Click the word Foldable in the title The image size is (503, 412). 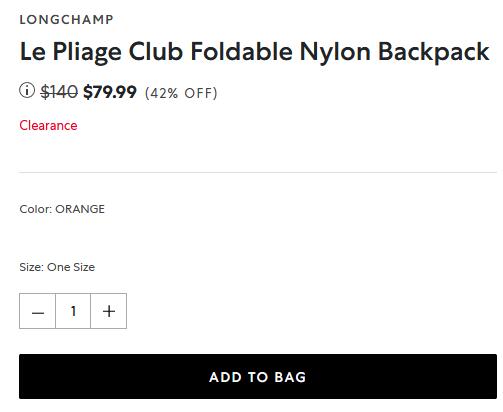(x=241, y=52)
